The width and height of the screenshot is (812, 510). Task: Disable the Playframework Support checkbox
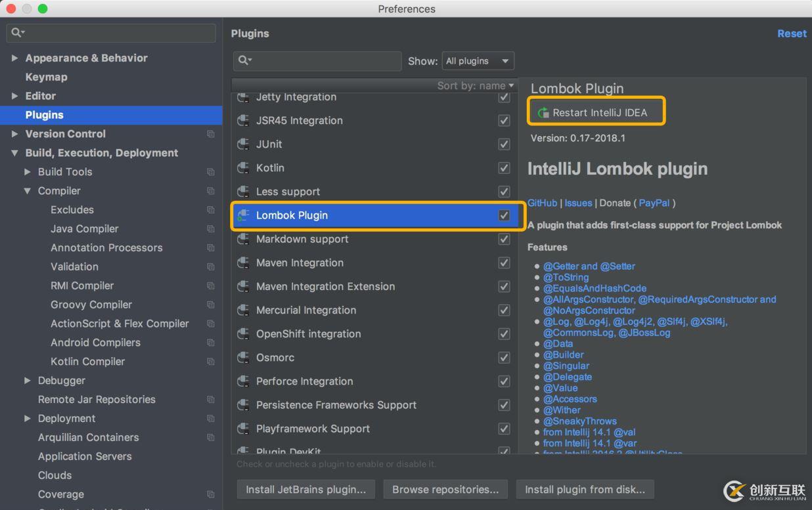(504, 429)
